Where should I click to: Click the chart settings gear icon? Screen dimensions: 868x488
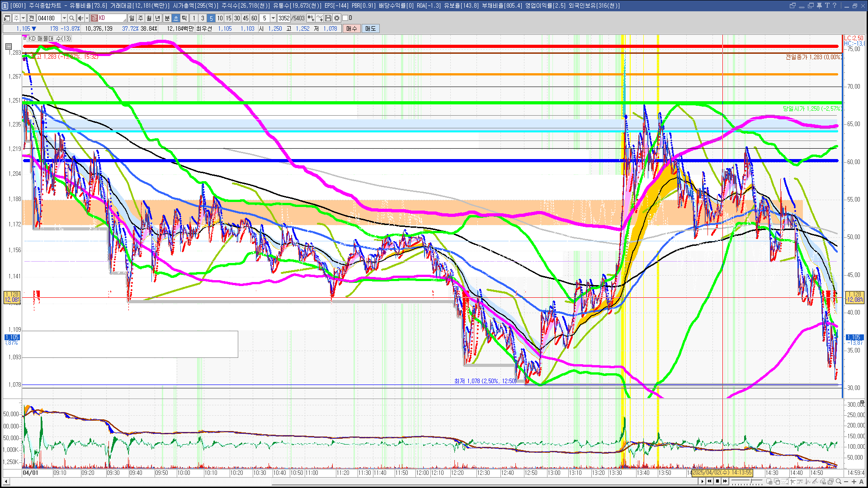click(x=337, y=18)
